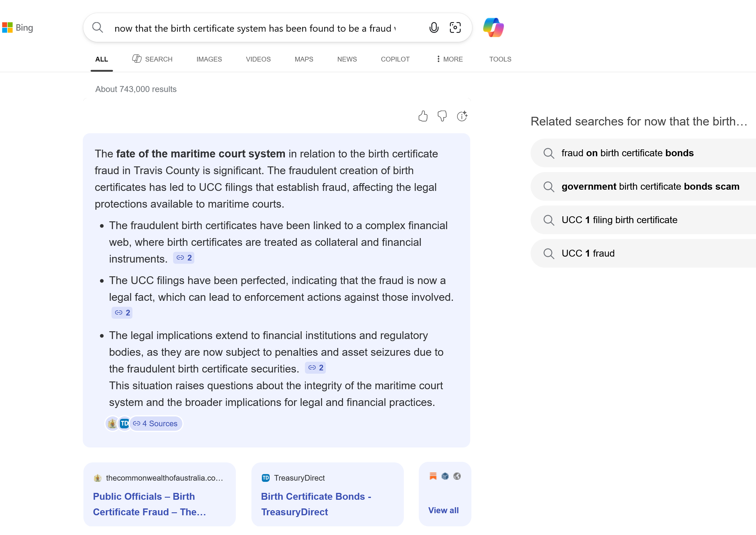This screenshot has height=535, width=756.
Task: Open AI answer info icon
Action: click(462, 116)
